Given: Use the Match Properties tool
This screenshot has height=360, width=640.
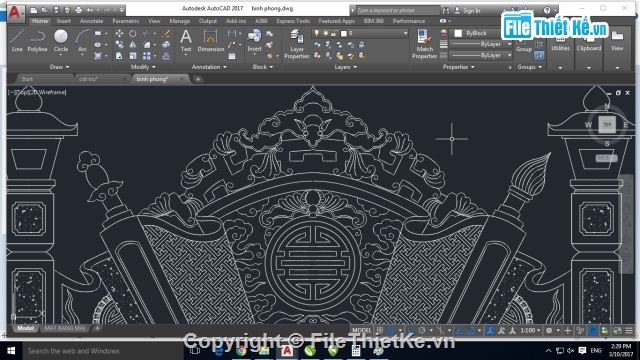Looking at the screenshot, I should coord(424,44).
